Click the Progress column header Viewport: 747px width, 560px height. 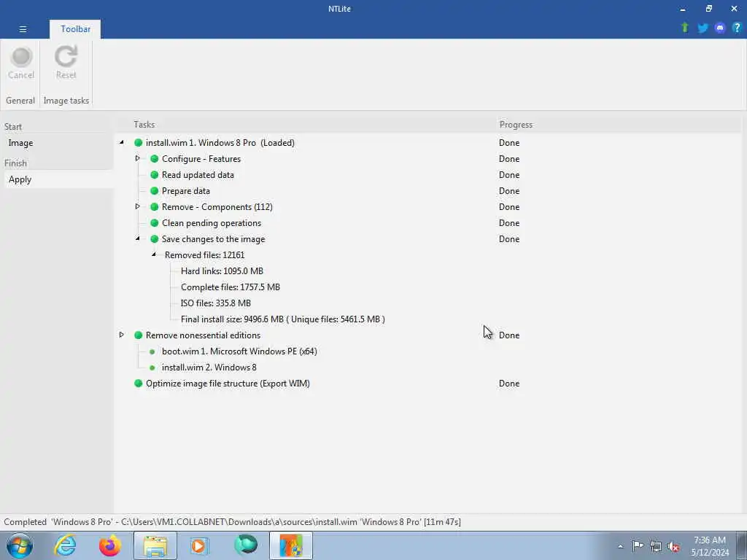tap(516, 124)
